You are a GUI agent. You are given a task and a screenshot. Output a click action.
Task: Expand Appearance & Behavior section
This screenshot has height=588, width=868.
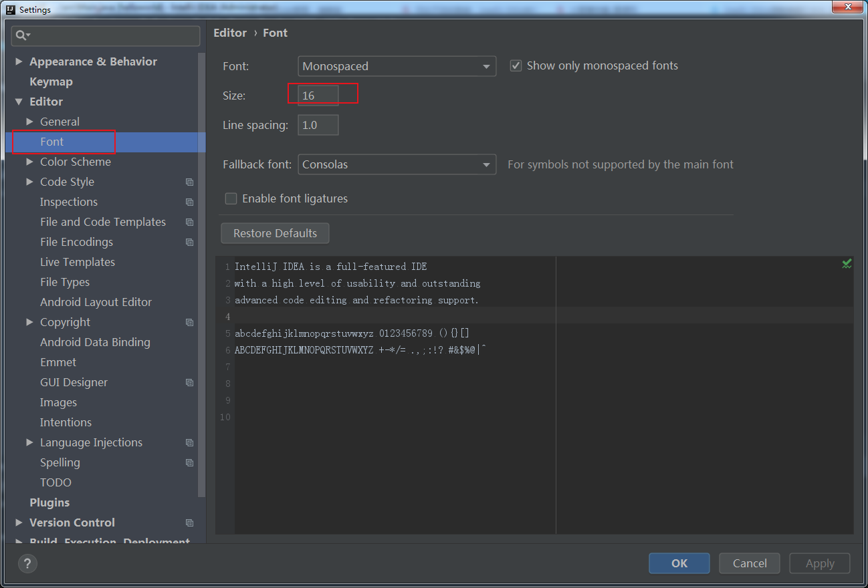tap(19, 61)
